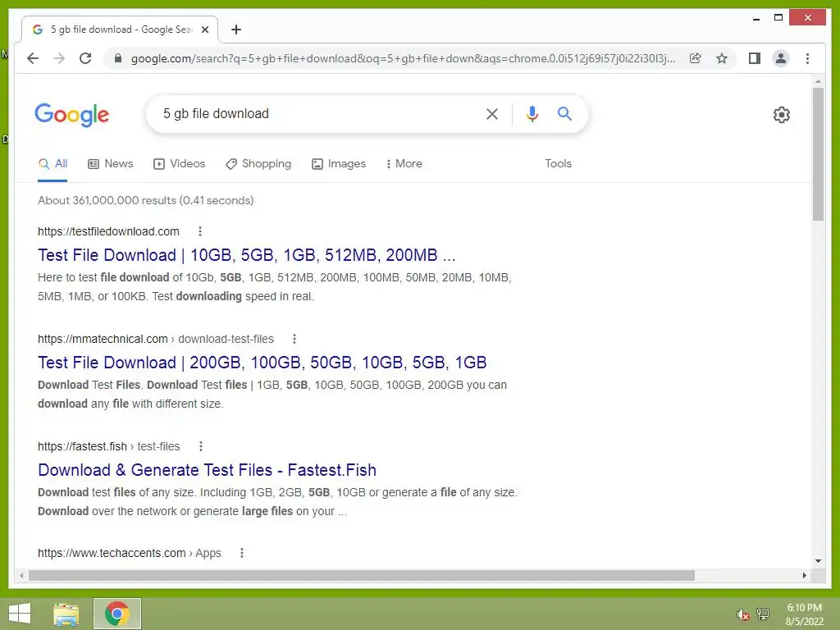
Task: Switch to the Videos tab
Action: pos(179,164)
